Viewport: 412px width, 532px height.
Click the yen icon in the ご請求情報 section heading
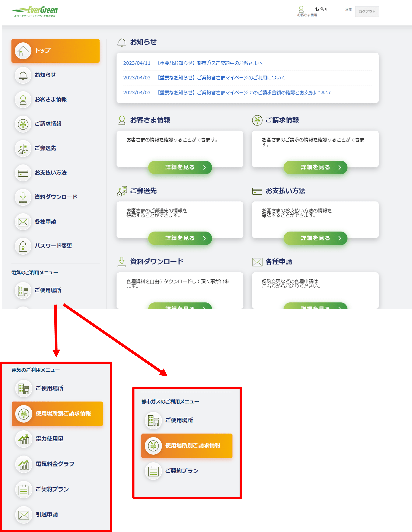coord(257,120)
